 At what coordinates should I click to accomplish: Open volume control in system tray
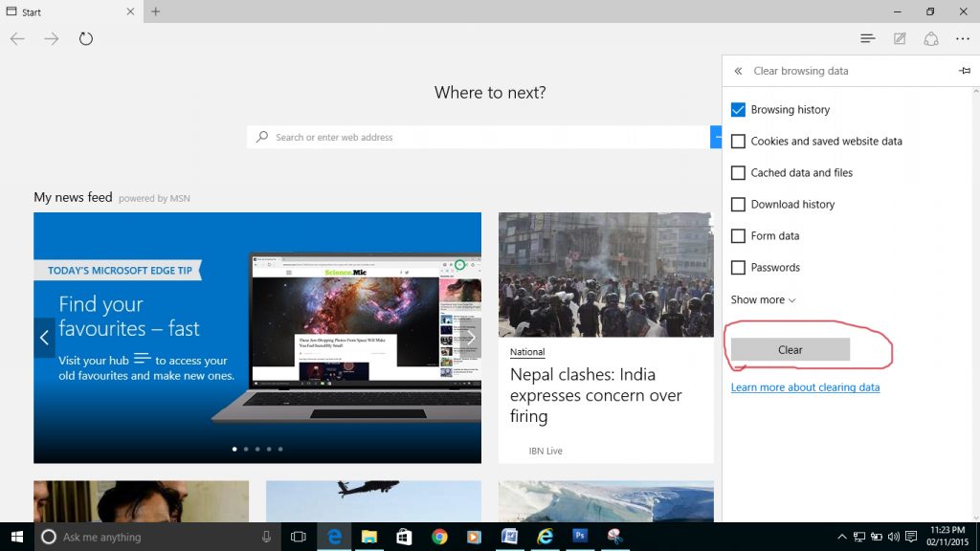(x=894, y=537)
